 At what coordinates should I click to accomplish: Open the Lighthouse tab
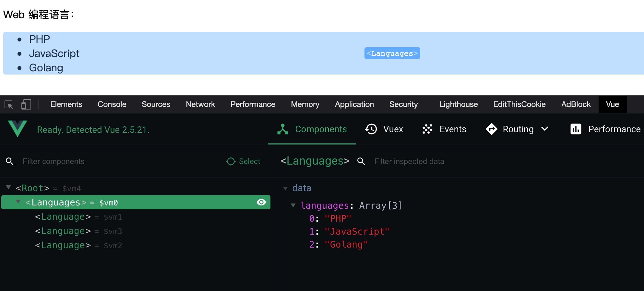(459, 104)
